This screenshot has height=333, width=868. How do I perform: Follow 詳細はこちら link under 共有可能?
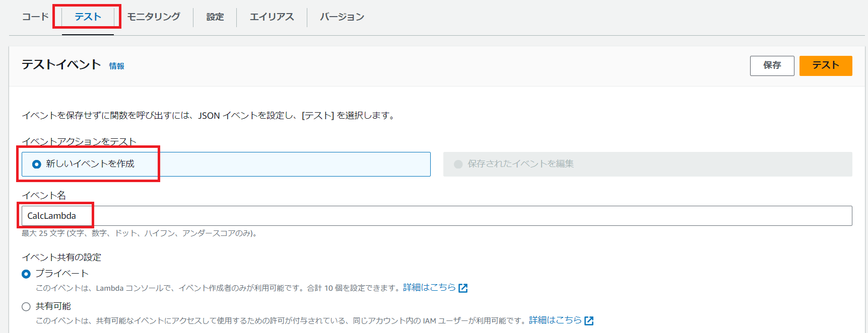click(555, 320)
